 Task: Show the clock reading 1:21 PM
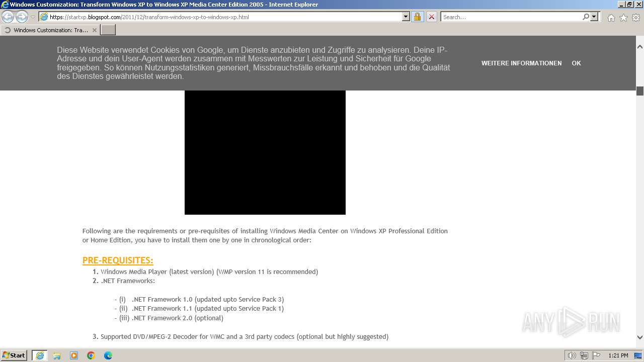tap(618, 355)
